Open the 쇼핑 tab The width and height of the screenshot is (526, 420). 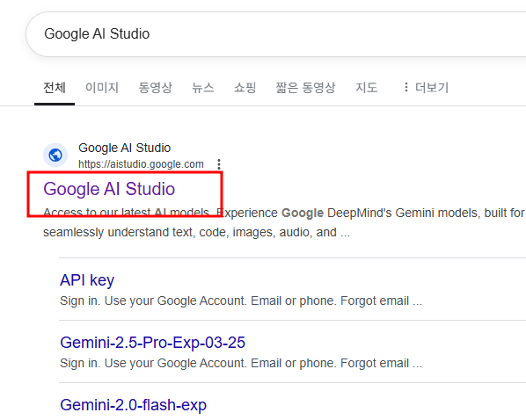pyautogui.click(x=245, y=88)
